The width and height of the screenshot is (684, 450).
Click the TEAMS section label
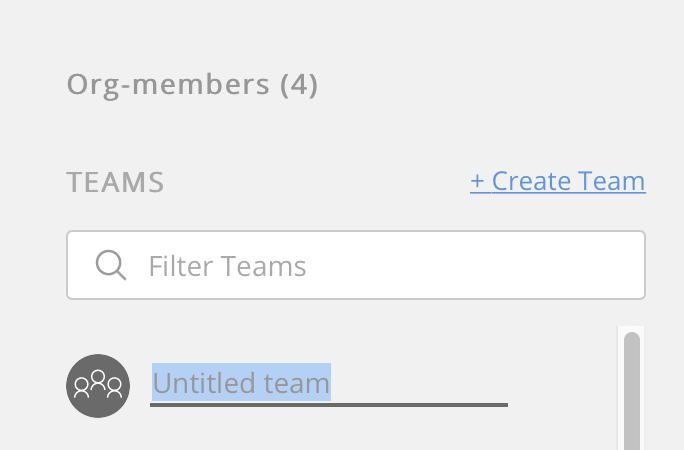pyautogui.click(x=115, y=182)
